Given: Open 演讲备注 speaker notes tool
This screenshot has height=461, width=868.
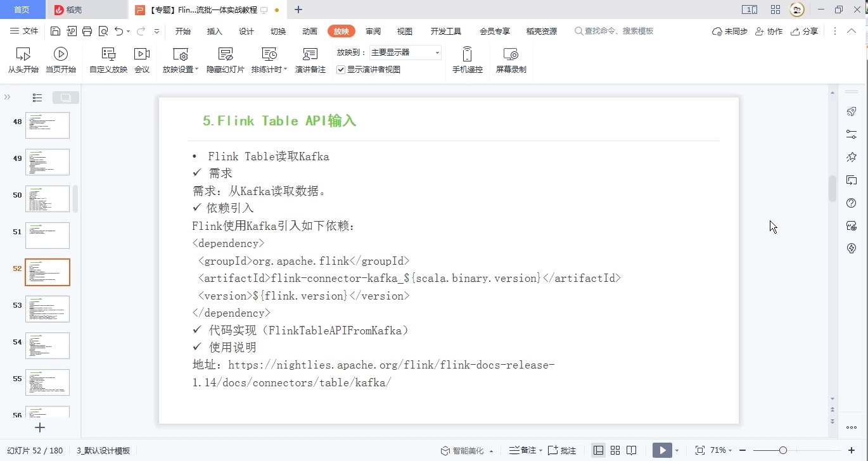Looking at the screenshot, I should 310,60.
